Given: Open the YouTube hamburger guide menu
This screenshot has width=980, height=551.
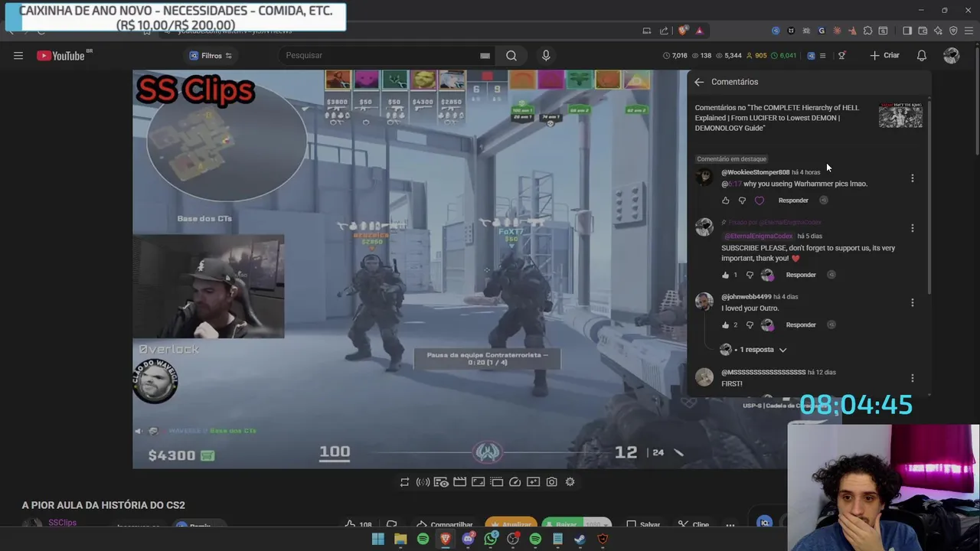Looking at the screenshot, I should pyautogui.click(x=18, y=55).
